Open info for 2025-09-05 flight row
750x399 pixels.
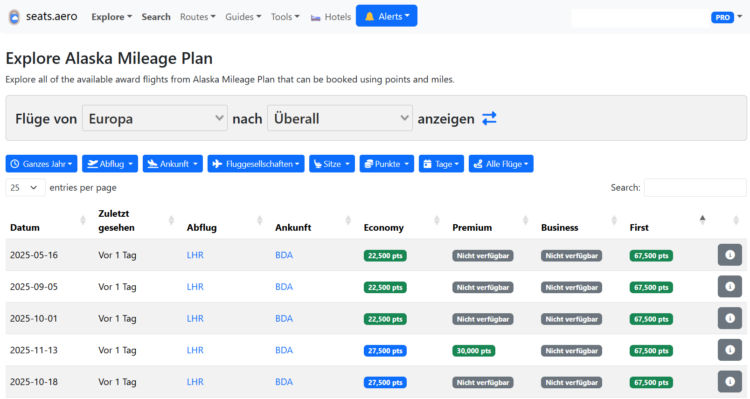click(729, 287)
